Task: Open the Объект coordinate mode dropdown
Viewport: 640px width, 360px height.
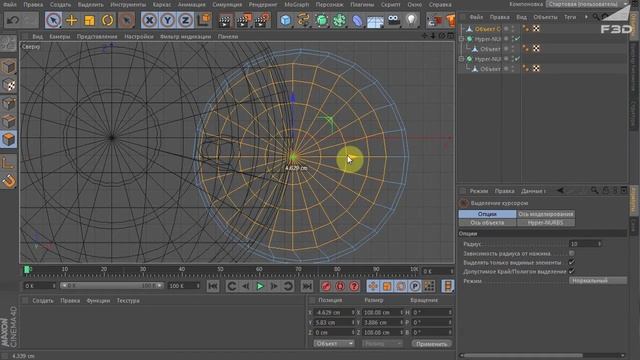Action: 334,344
